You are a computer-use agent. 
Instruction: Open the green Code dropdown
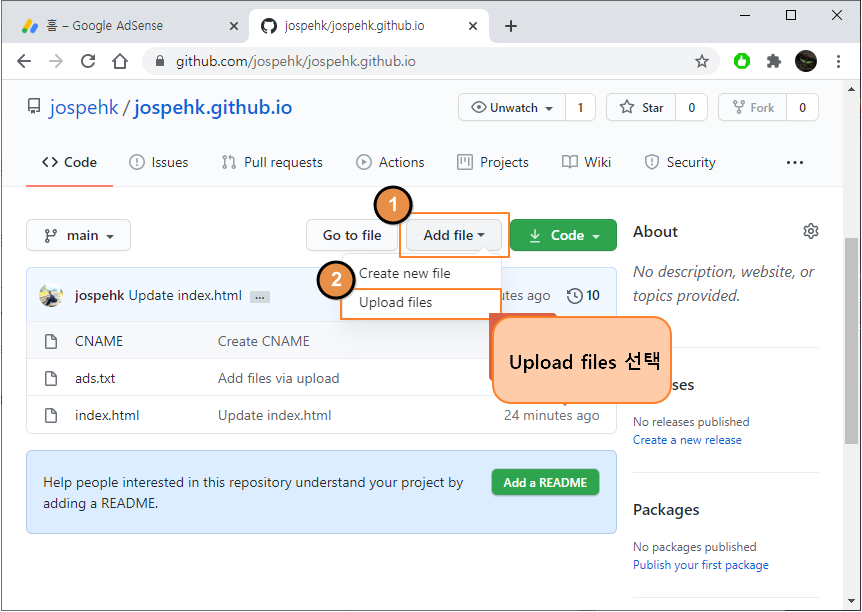point(563,235)
